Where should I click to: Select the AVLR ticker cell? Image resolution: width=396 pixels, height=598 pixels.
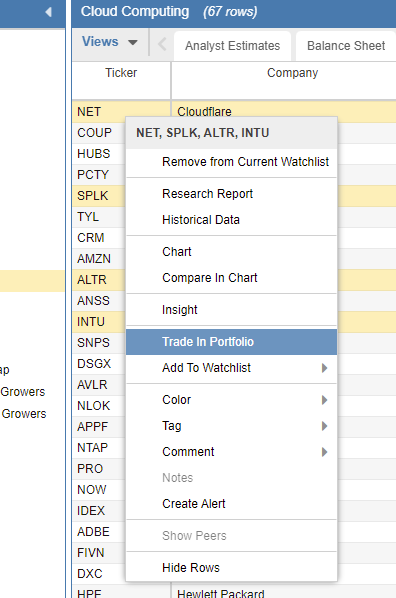click(x=99, y=384)
